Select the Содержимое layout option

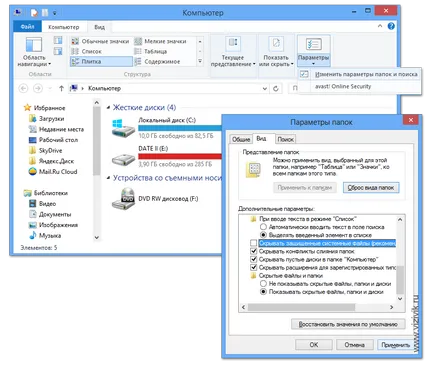pos(157,61)
